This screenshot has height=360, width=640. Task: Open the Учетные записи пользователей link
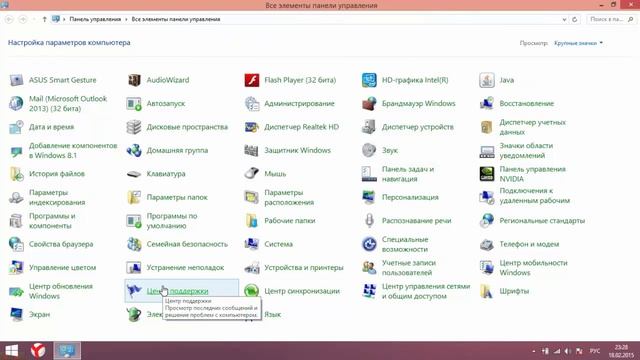[409, 268]
